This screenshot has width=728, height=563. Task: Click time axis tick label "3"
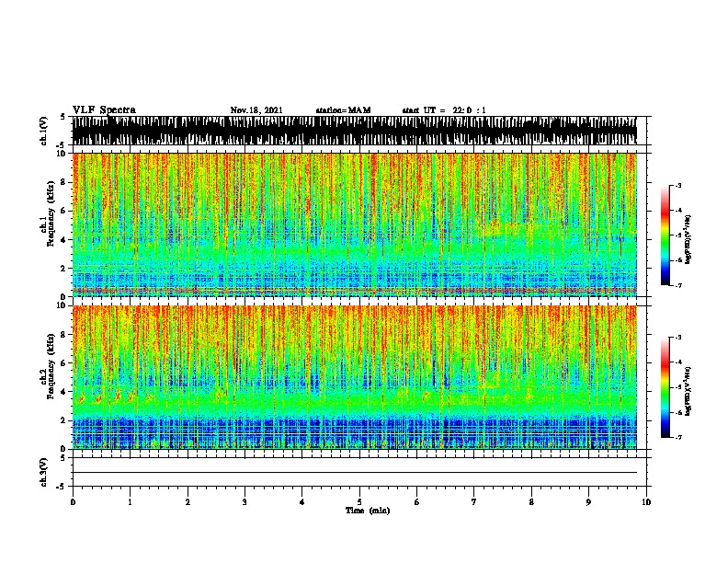click(x=245, y=502)
